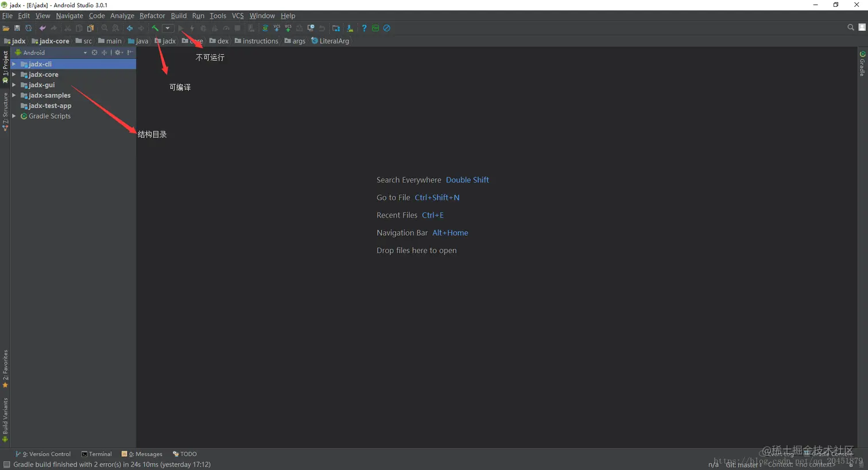Toggle the Gradle side tab on right
The image size is (868, 470).
tap(862, 64)
